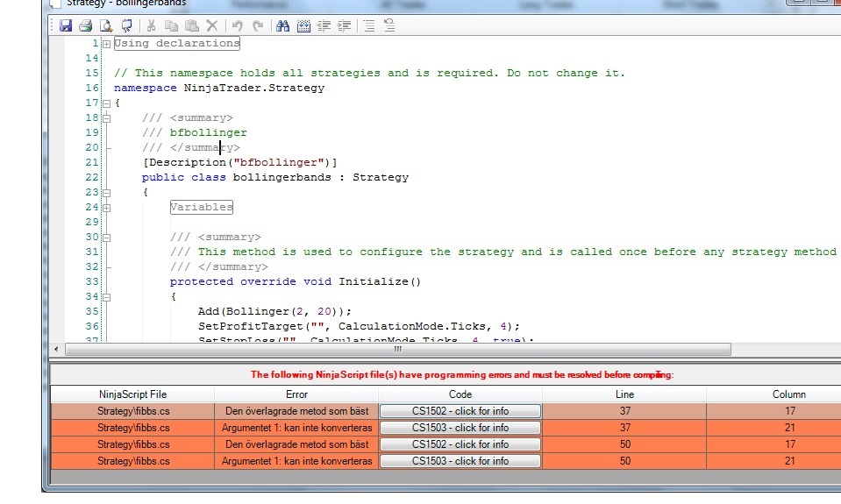Collapse the summary comment at line 30
Image resolution: width=841 pixels, height=504 pixels.
click(x=106, y=238)
